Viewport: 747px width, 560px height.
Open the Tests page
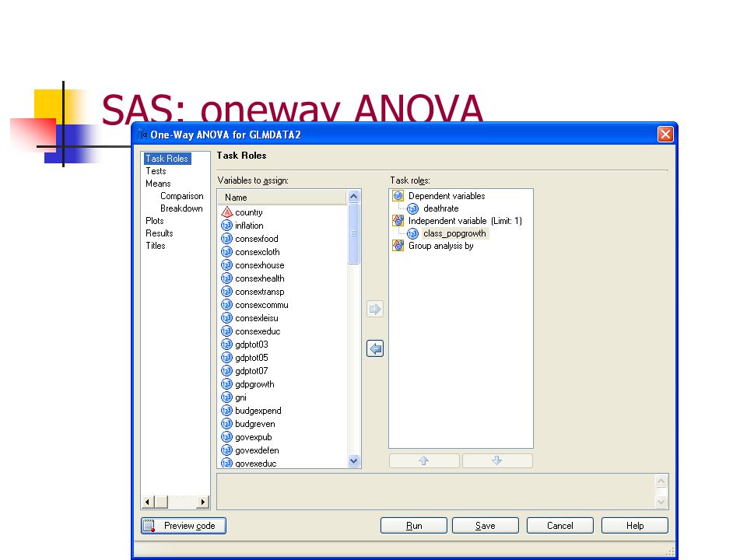tap(156, 171)
